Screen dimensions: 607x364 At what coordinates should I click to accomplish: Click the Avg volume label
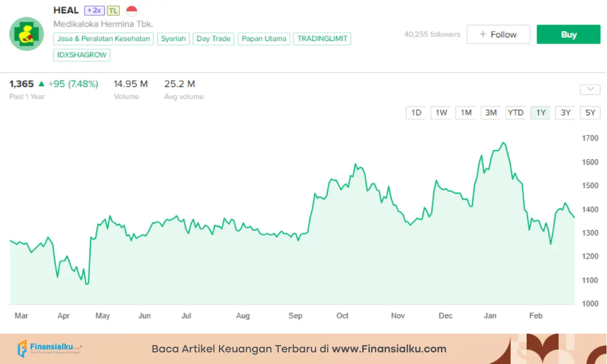[184, 97]
